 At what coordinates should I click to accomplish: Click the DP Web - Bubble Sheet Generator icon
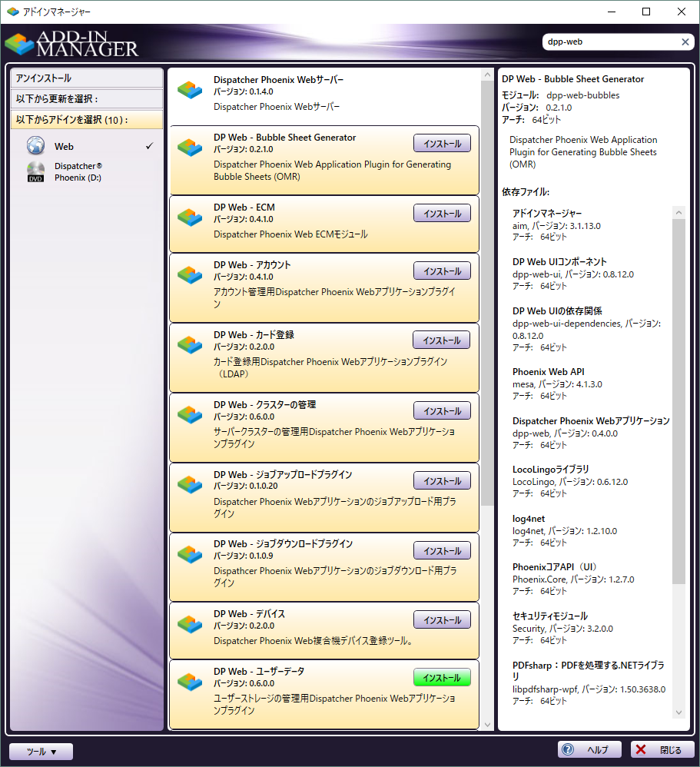click(x=190, y=148)
